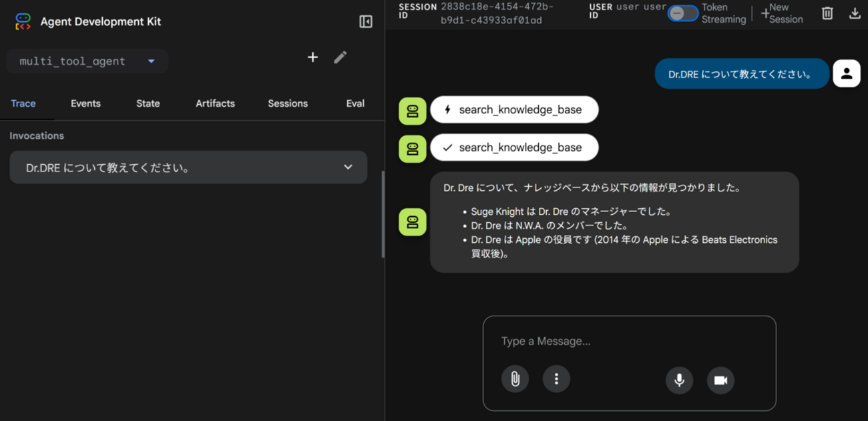
Task: Attach a file using the paperclip icon
Action: pyautogui.click(x=515, y=380)
